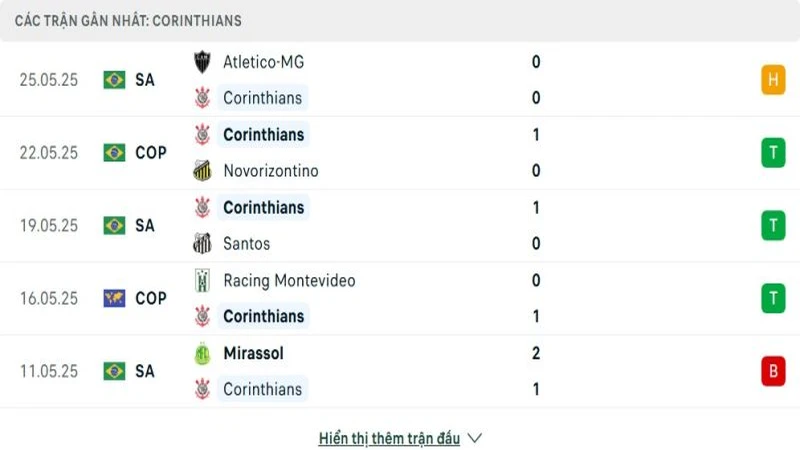Click the red B loss result badge

(x=772, y=371)
